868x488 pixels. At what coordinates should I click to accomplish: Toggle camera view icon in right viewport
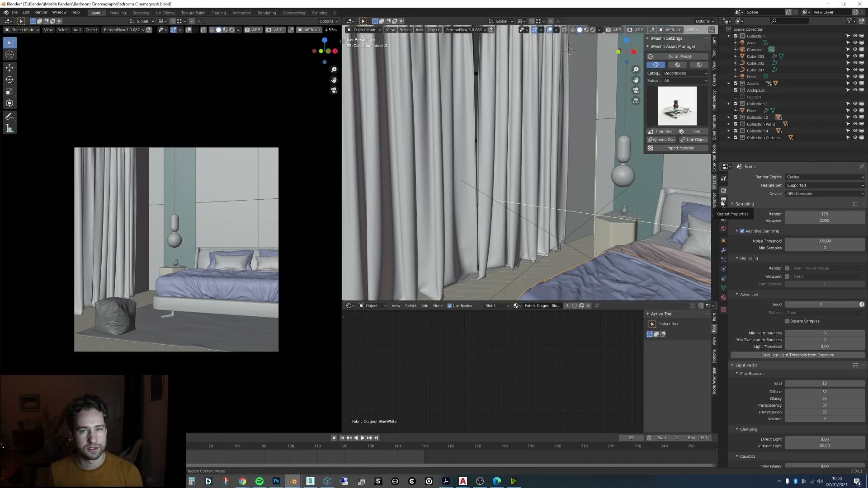(x=636, y=90)
